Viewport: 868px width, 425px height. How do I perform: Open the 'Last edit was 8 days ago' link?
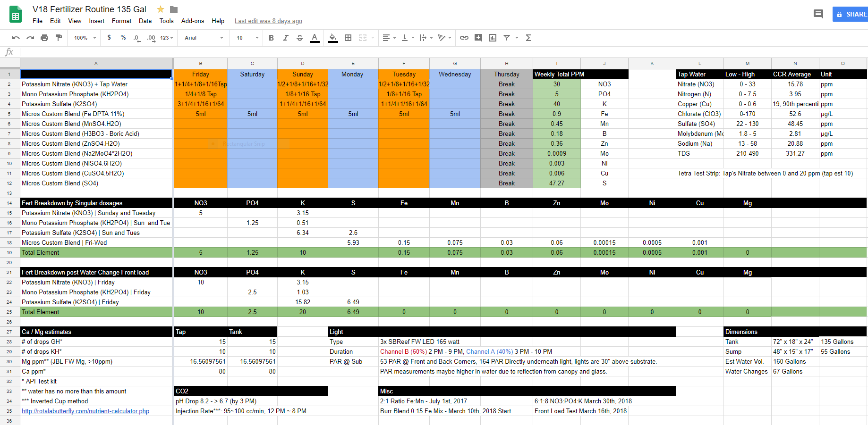coord(268,21)
